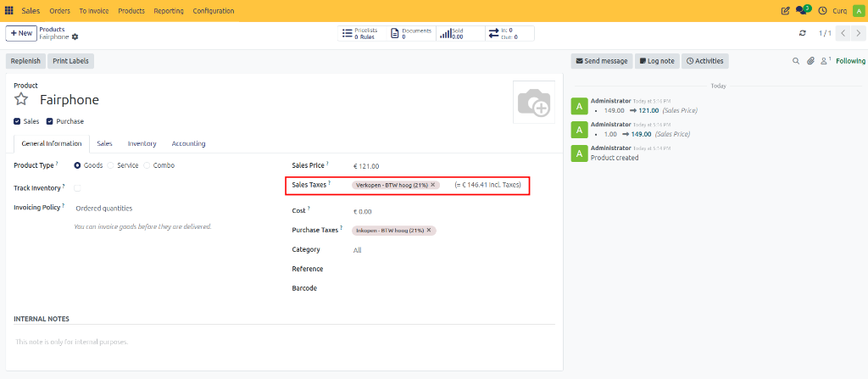
Task: Click the Product created log message
Action: click(x=615, y=158)
